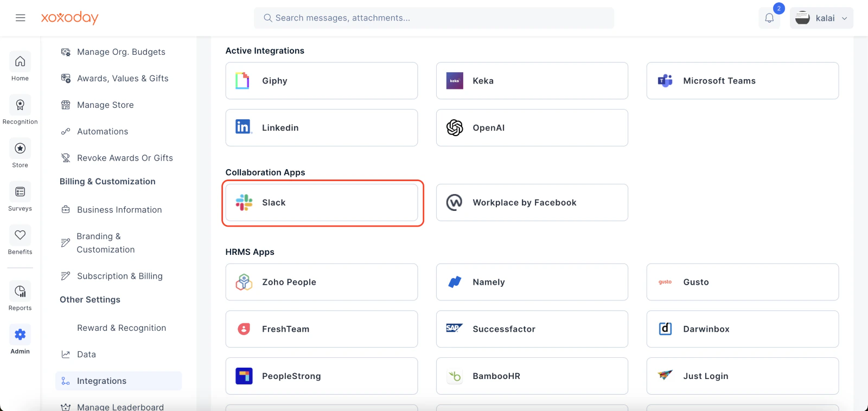
Task: Open the Darwinbox HRMS app
Action: [x=743, y=329]
